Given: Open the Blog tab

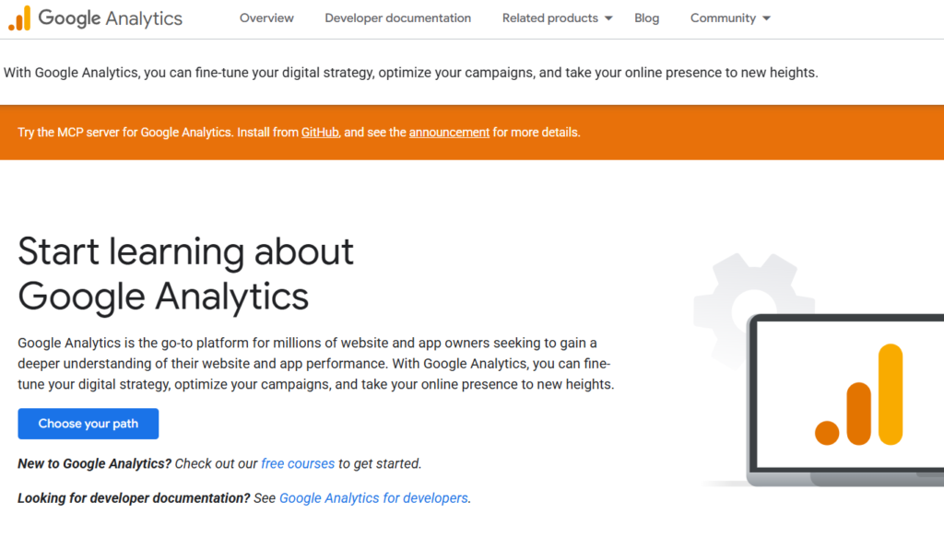Looking at the screenshot, I should tap(646, 18).
